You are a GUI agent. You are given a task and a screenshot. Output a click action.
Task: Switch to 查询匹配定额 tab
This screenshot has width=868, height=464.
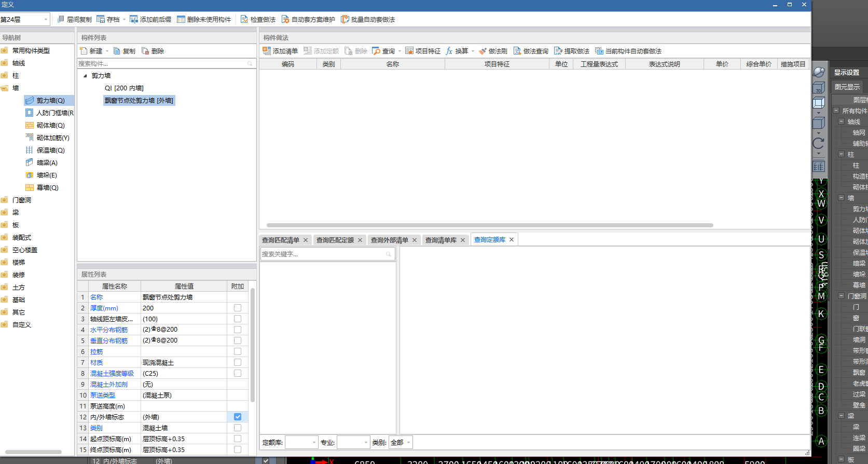pos(335,240)
